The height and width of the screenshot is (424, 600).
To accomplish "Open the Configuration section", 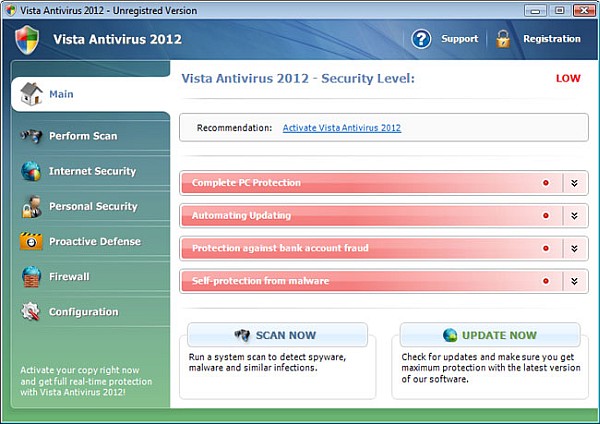I will [x=84, y=312].
